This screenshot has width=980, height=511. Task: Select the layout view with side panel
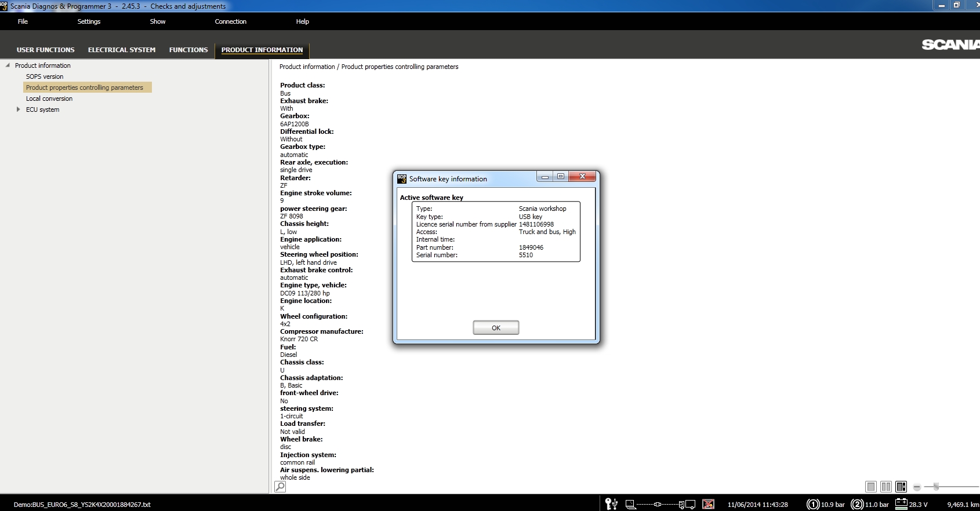click(901, 487)
